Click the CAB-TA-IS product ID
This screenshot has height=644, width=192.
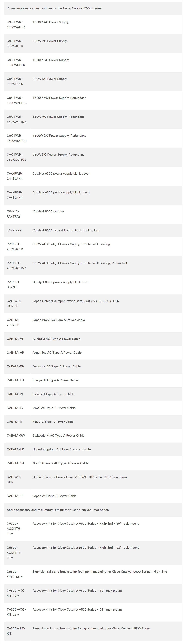click(x=15, y=408)
